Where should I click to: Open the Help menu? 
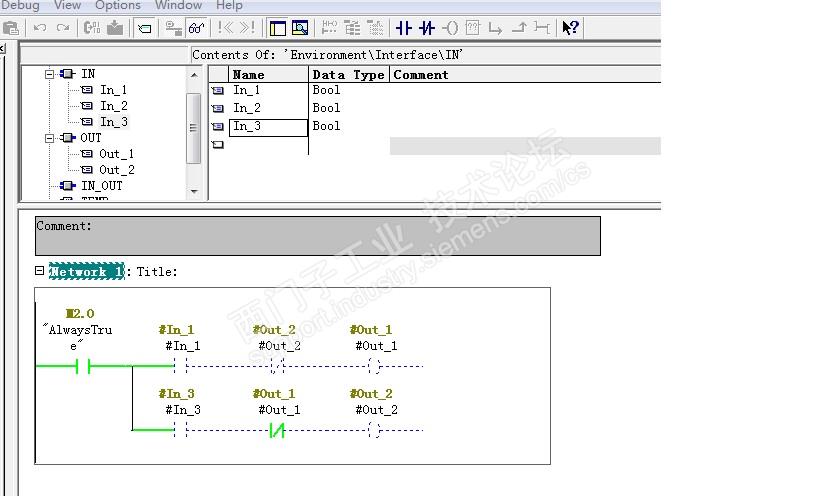coord(229,5)
